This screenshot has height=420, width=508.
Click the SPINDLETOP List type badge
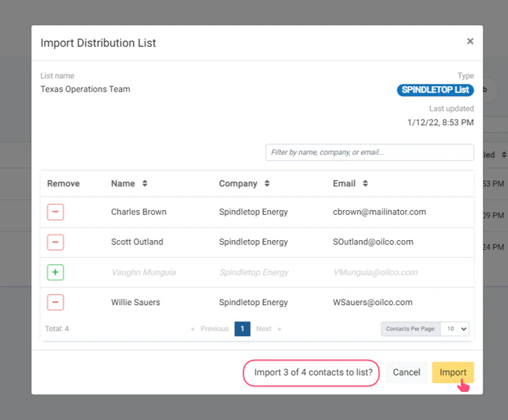tap(435, 90)
